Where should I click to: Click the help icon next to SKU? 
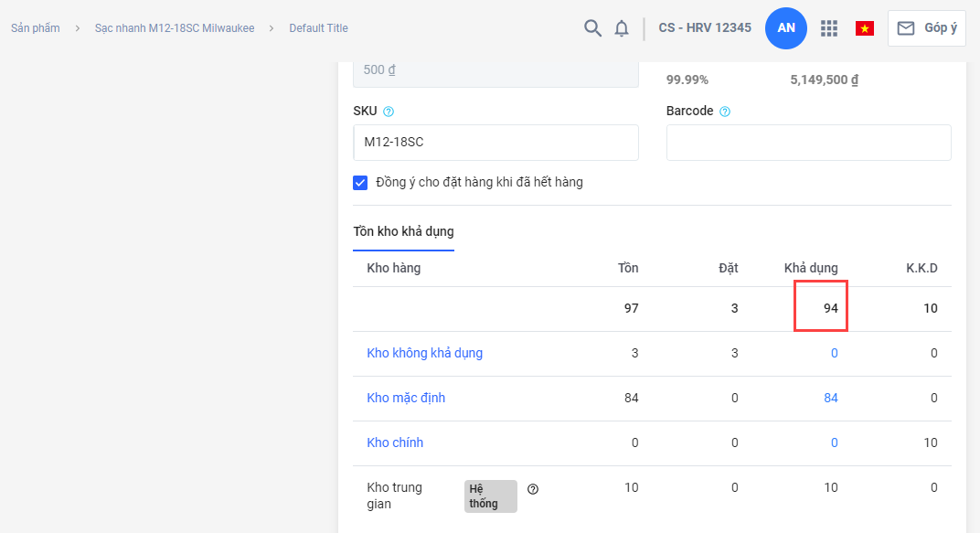389,112
